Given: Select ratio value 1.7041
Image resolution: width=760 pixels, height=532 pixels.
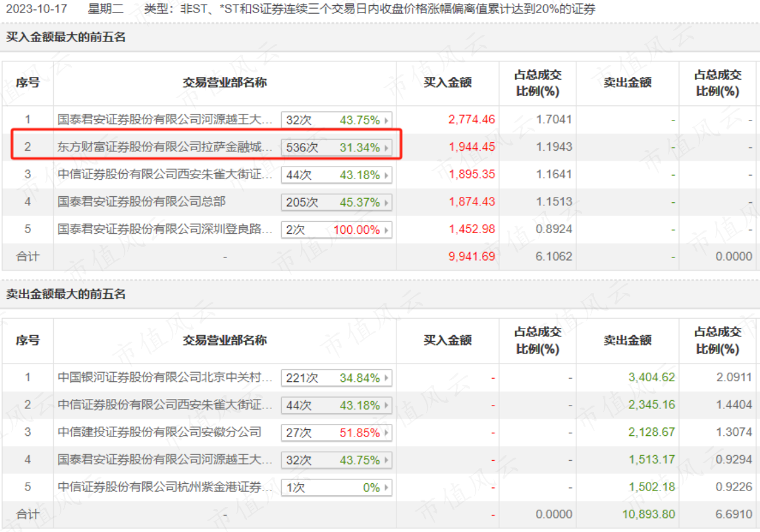Looking at the screenshot, I should click(554, 119).
